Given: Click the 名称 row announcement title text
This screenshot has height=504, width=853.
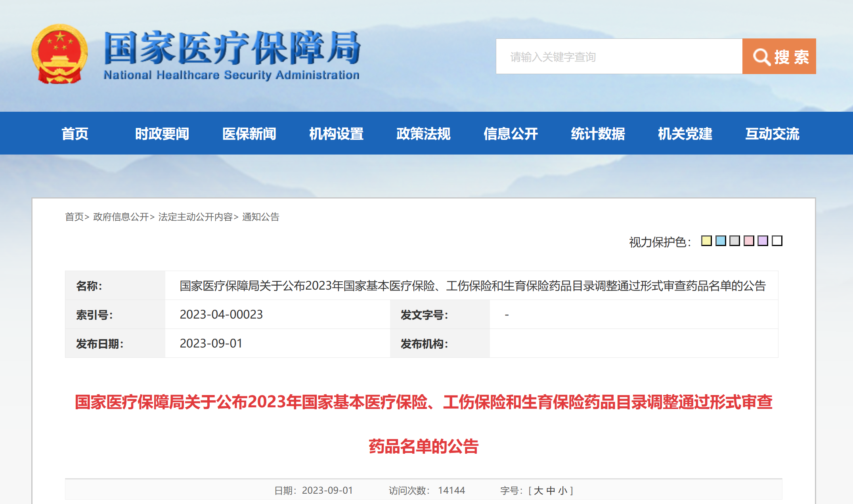Looking at the screenshot, I should (x=472, y=286).
